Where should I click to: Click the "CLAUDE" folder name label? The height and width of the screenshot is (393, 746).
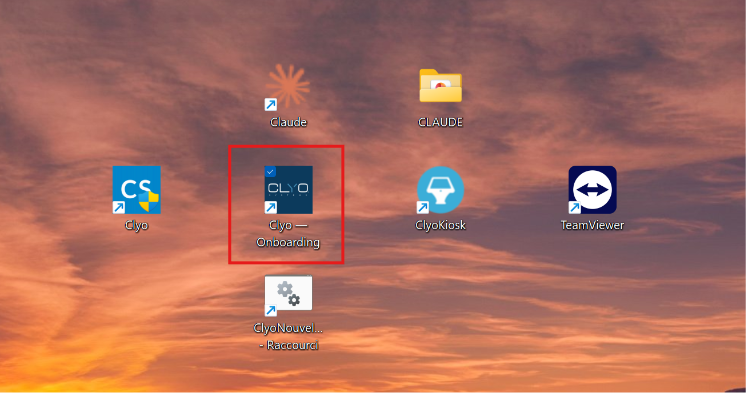tap(440, 122)
